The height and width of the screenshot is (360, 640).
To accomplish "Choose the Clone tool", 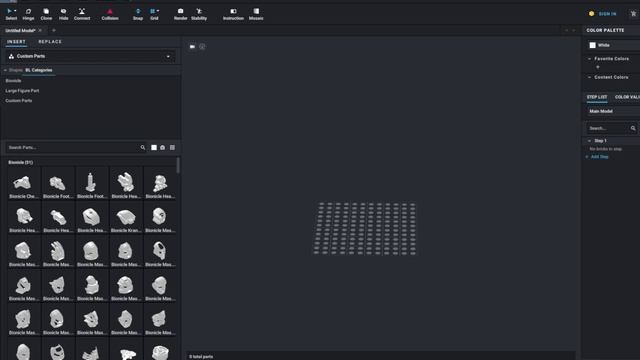I will pos(46,14).
